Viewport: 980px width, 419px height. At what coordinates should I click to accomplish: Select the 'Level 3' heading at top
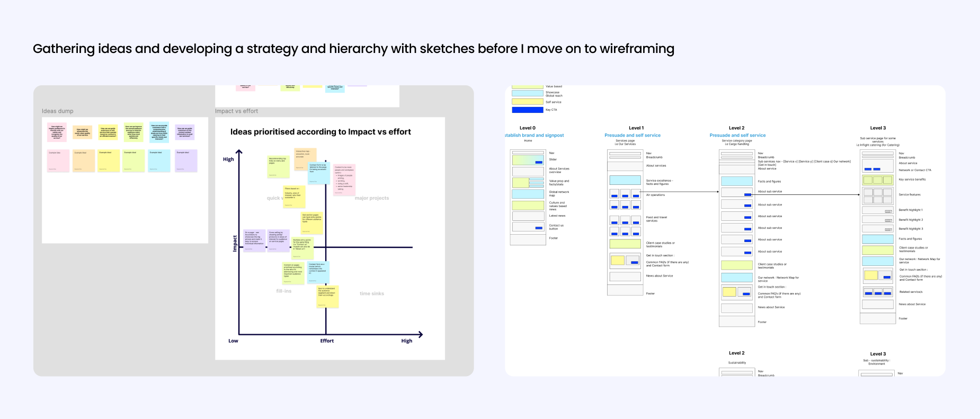click(877, 128)
